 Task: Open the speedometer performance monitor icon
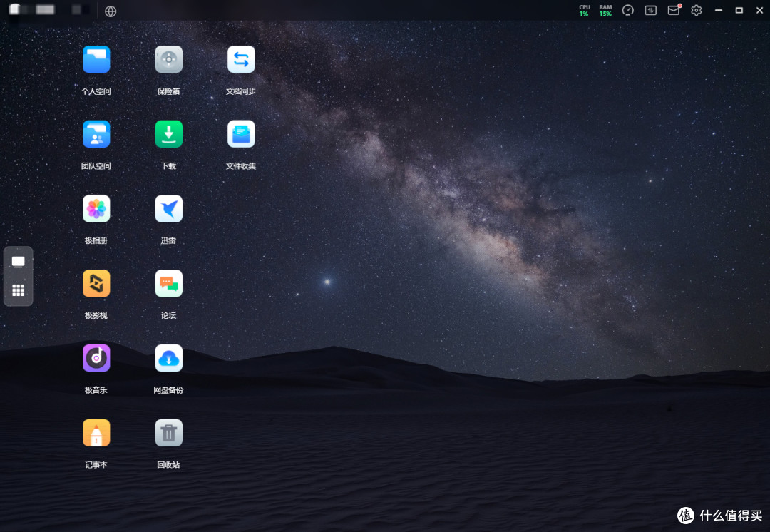[x=627, y=10]
